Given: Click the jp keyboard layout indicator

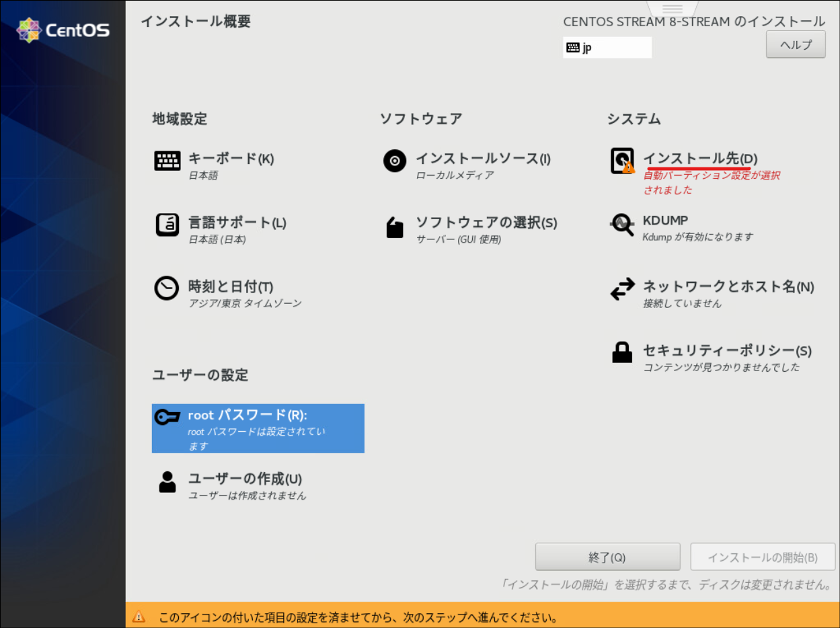Looking at the screenshot, I should point(607,48).
